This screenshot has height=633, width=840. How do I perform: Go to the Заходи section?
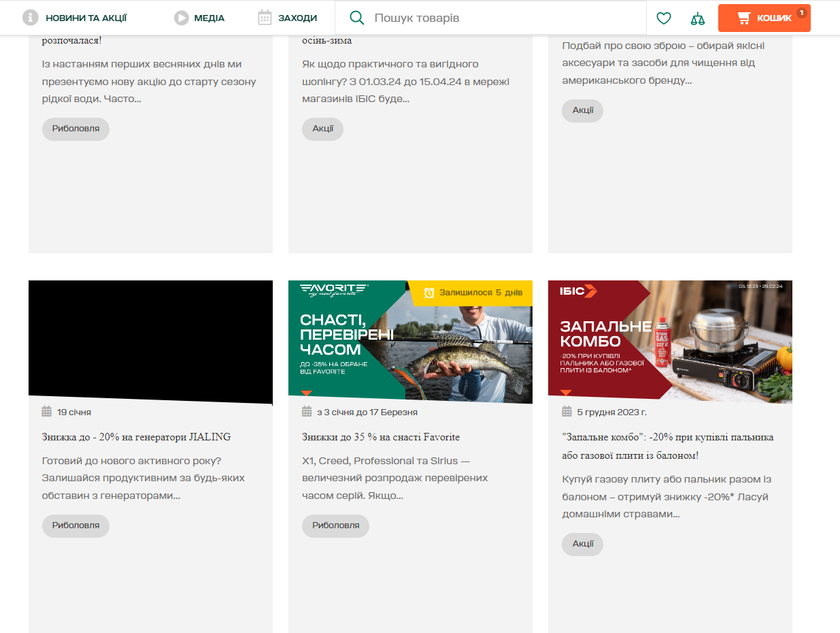(x=297, y=18)
